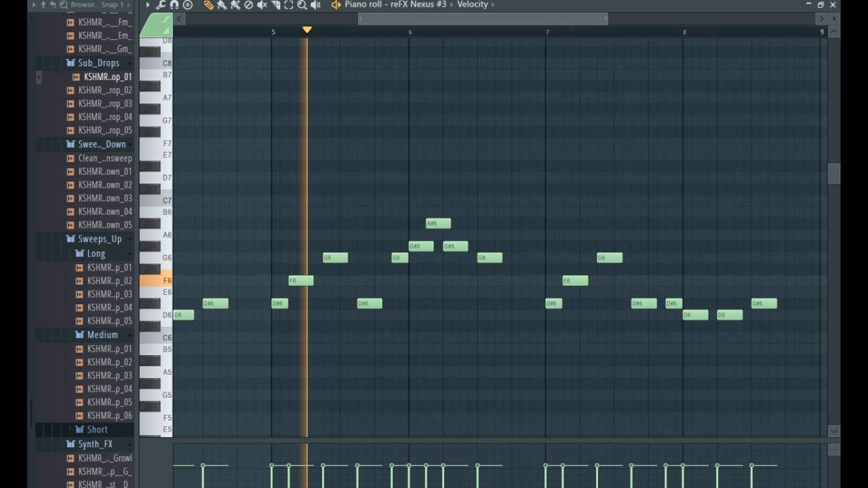Image resolution: width=868 pixels, height=488 pixels.
Task: Select the Delete tool
Action: tap(248, 5)
